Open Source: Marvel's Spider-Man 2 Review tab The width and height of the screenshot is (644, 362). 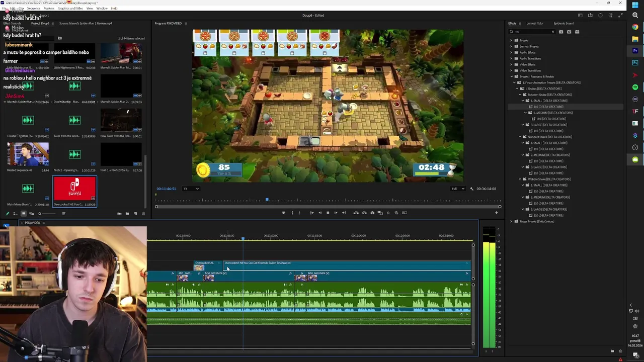coord(86,23)
